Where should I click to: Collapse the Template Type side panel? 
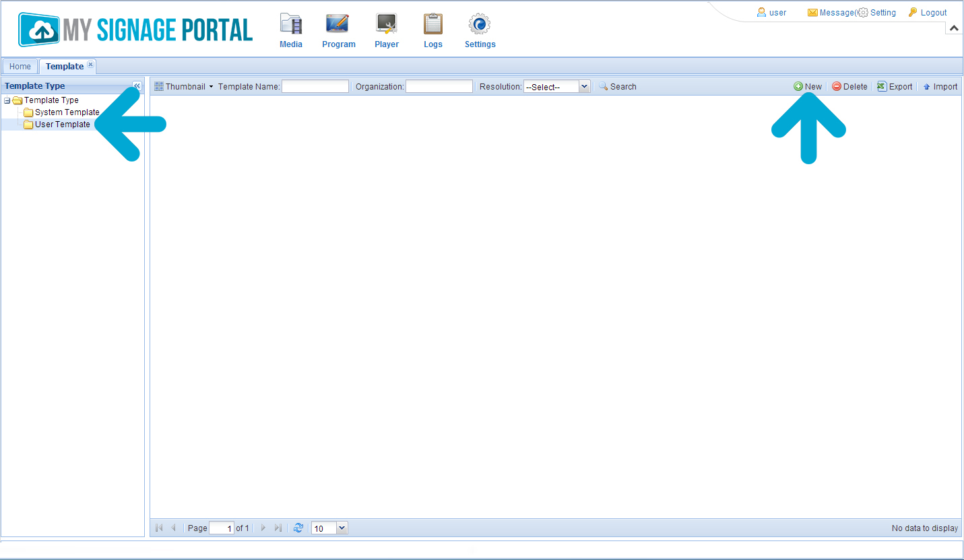coord(137,86)
